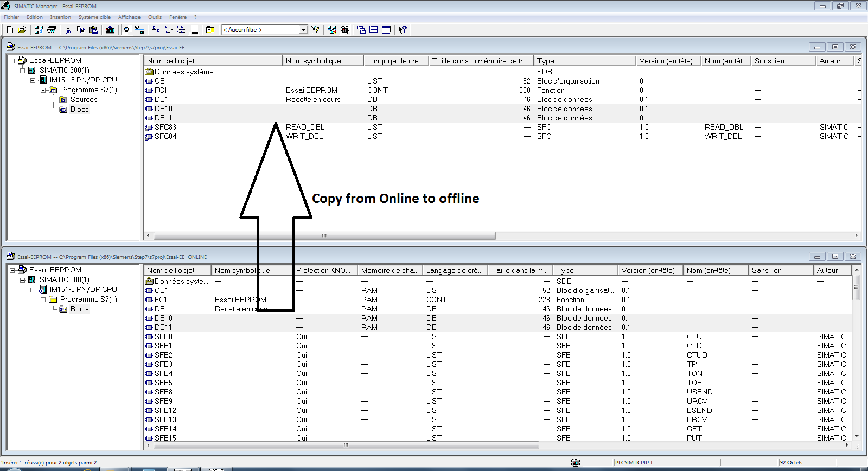Collapse SIMATIC 300(1) in the upper tree
Image resolution: width=868 pixels, height=471 pixels.
[23, 71]
